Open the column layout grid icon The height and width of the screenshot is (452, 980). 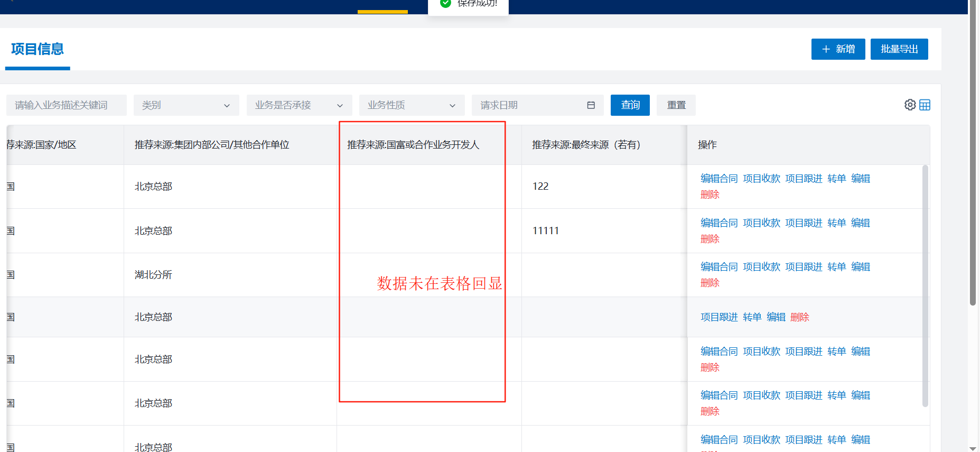click(925, 105)
